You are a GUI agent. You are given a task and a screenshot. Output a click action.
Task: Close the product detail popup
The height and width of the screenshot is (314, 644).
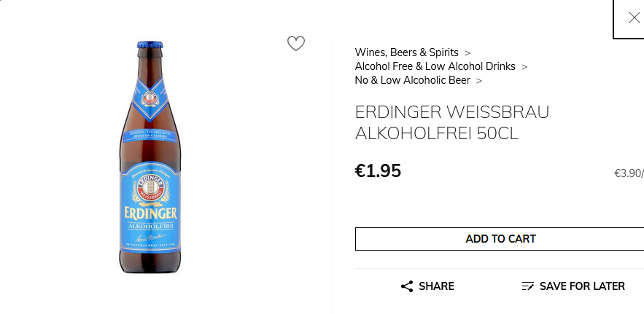coord(634,18)
